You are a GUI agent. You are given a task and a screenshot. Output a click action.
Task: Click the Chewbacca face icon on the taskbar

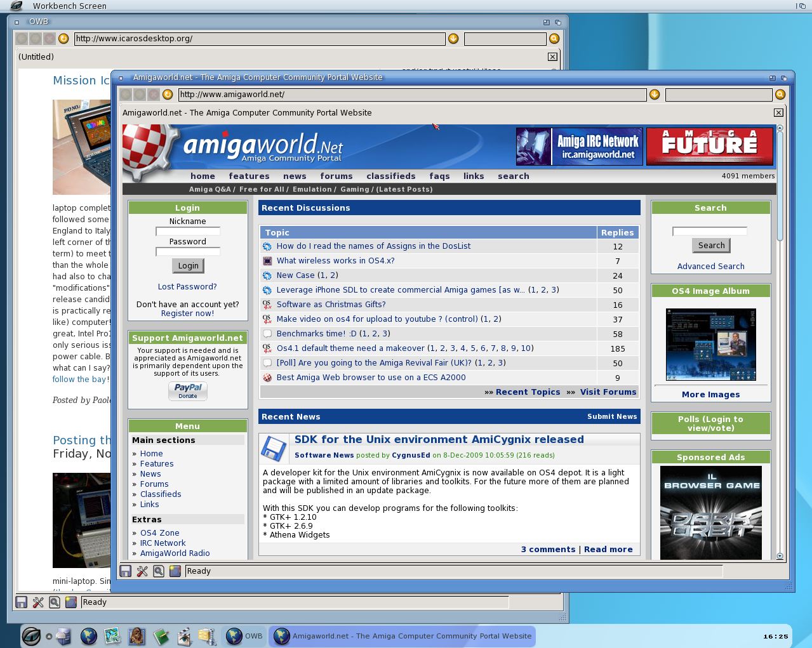[136, 635]
